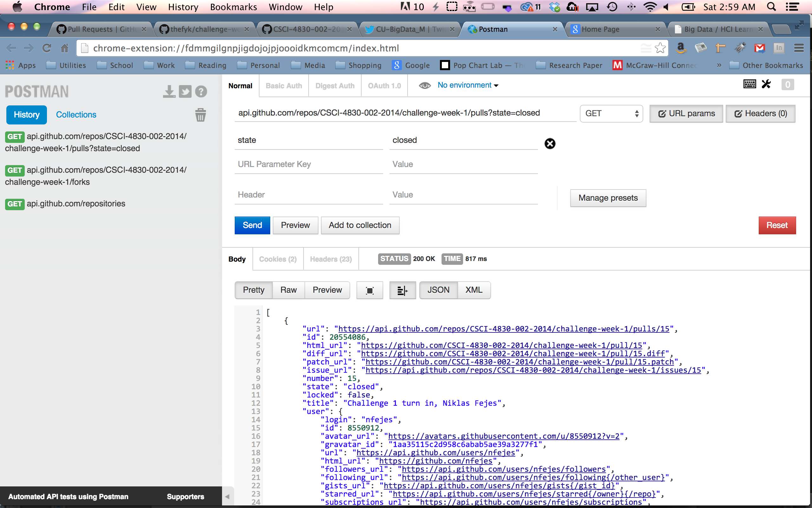Click the requests counter badge showing 0
This screenshot has width=812, height=508.
(x=788, y=84)
